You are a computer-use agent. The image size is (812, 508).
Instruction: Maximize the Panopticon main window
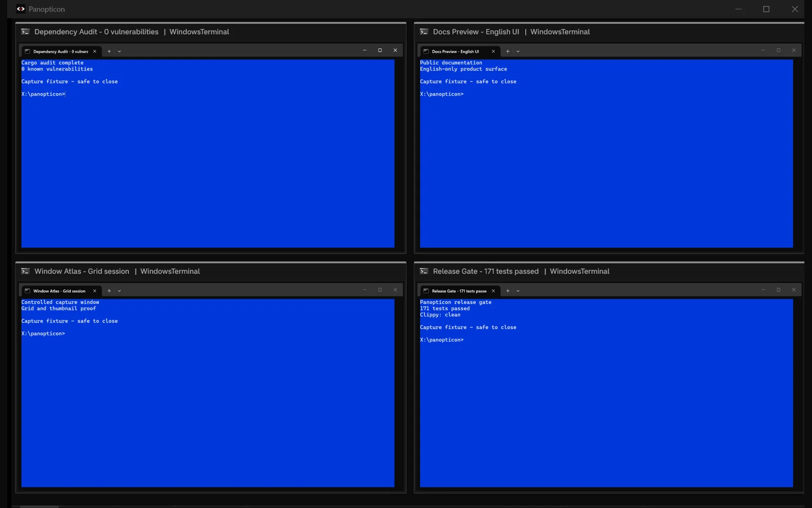tap(766, 9)
